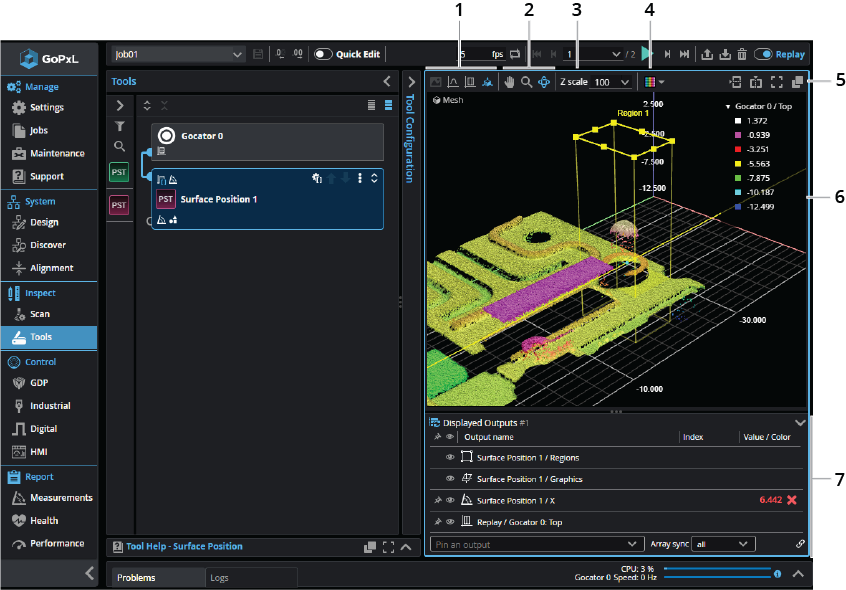The image size is (846, 590).
Task: Switch to the Logs tab
Action: (x=220, y=578)
